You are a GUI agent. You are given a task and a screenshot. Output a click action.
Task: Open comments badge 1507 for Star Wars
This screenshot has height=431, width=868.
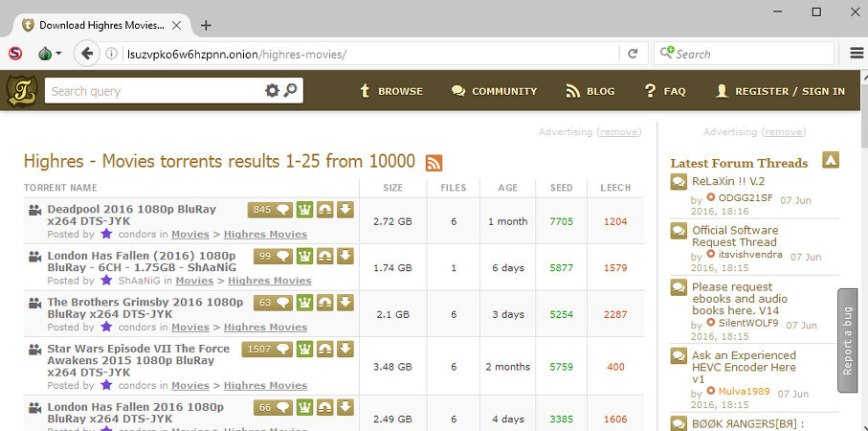267,349
